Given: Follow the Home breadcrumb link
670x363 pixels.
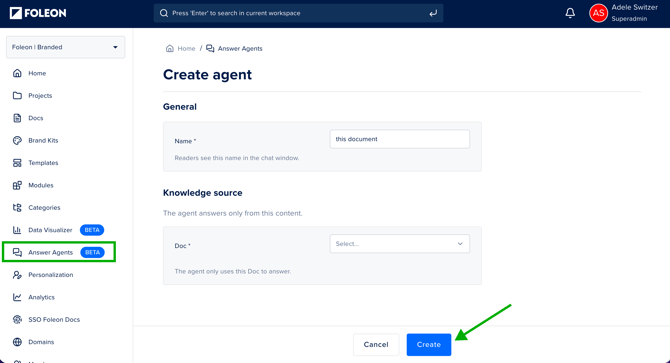Looking at the screenshot, I should coord(186,49).
